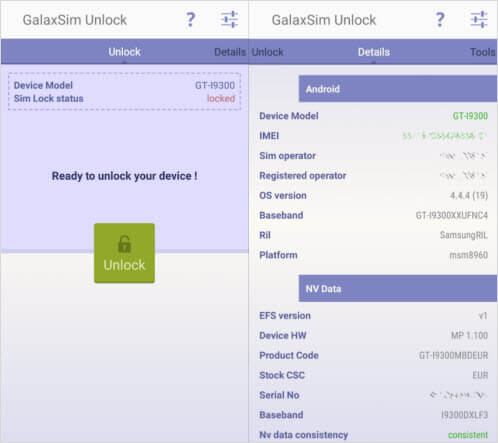Screen dimensions: 498x443
Task: Open help question mark in right screen
Action: click(x=440, y=20)
